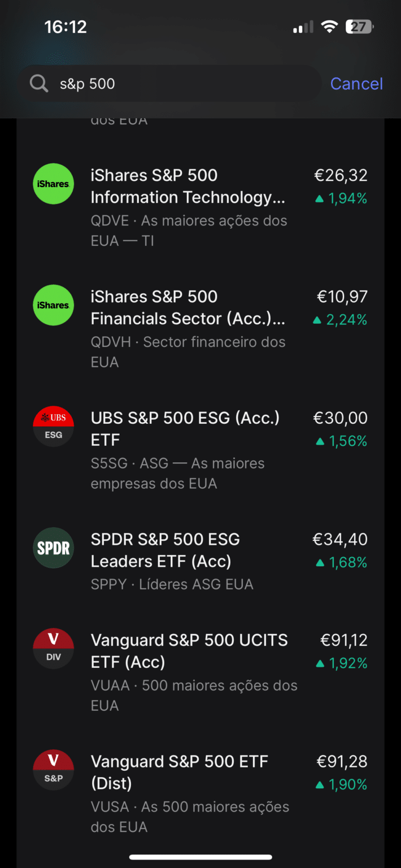
Task: Click the search field containing s&p 500
Action: 169,83
